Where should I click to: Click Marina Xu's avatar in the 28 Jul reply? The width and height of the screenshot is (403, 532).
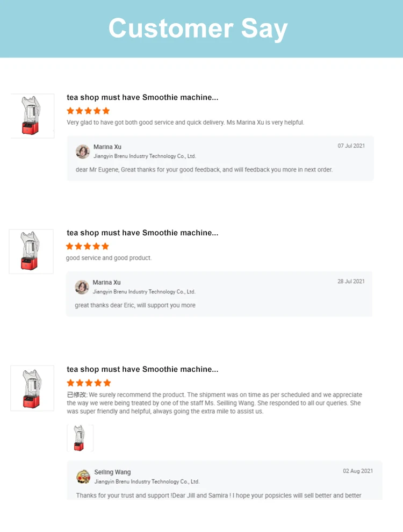(x=82, y=287)
